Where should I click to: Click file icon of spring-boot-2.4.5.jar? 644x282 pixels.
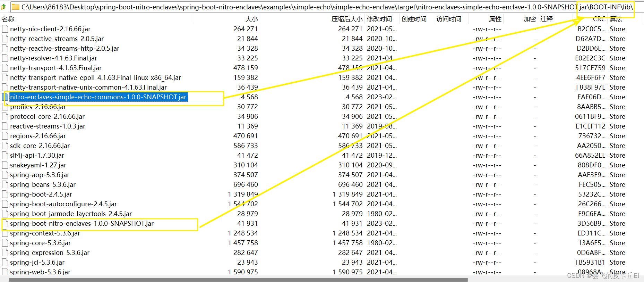click(5, 194)
